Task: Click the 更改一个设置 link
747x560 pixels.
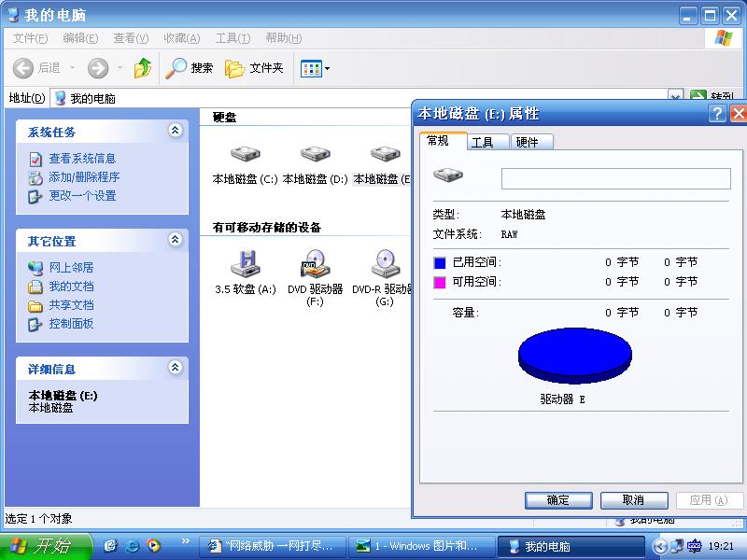Action: 82,196
